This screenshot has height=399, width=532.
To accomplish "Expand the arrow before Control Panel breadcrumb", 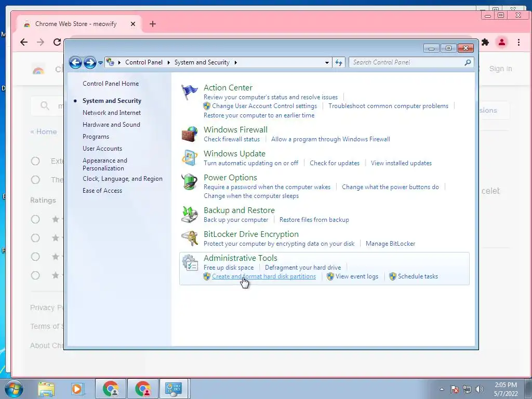I will pyautogui.click(x=119, y=62).
